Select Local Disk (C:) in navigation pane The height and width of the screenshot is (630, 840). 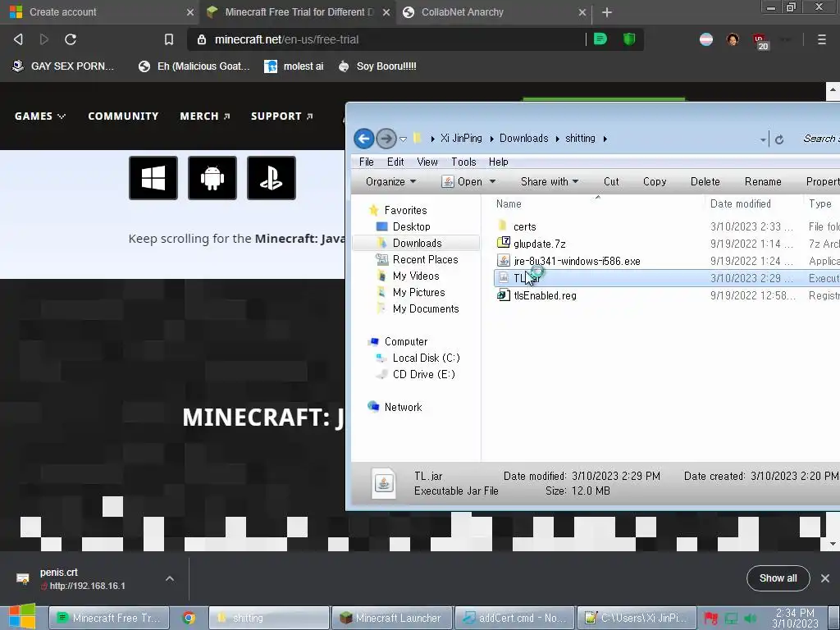point(426,358)
